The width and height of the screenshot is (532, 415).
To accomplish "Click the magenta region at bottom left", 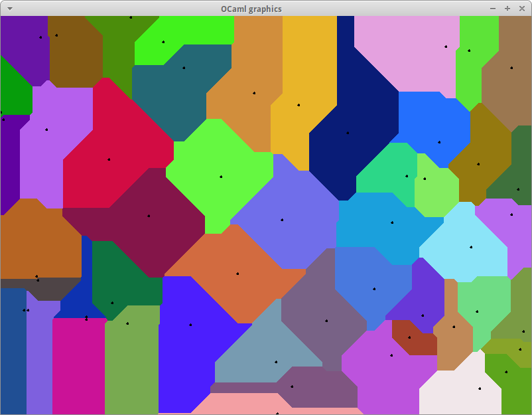I will pos(79,365).
